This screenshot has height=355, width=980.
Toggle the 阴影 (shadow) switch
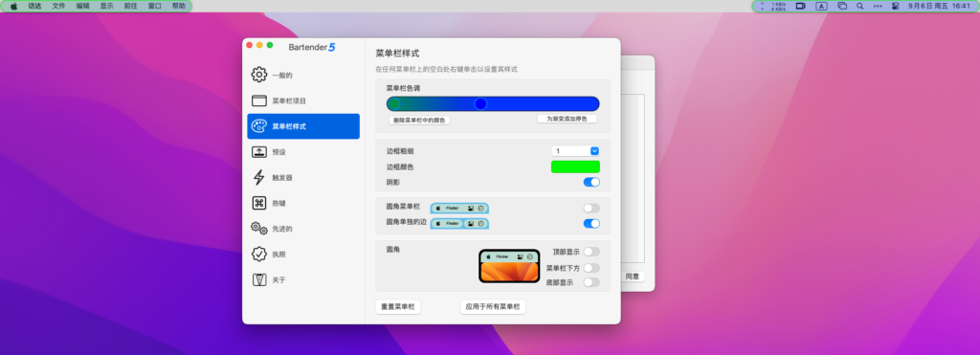click(591, 182)
